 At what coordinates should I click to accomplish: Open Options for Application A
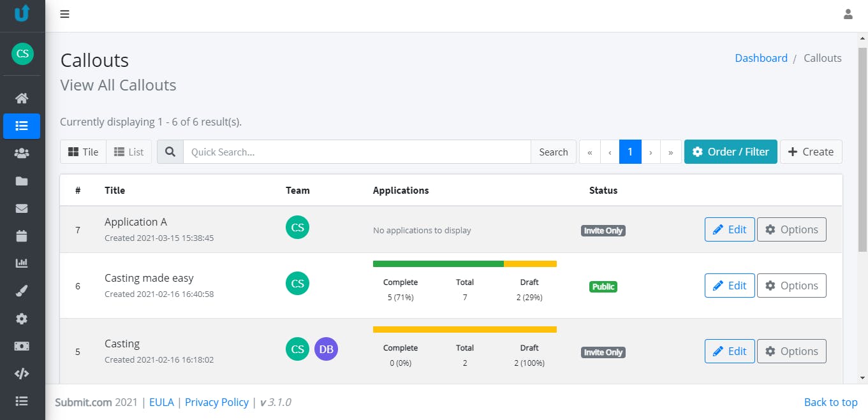[x=791, y=229]
